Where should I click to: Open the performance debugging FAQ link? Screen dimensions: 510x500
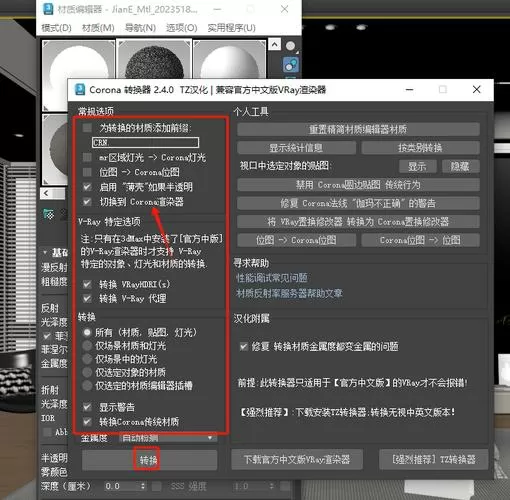coord(272,278)
